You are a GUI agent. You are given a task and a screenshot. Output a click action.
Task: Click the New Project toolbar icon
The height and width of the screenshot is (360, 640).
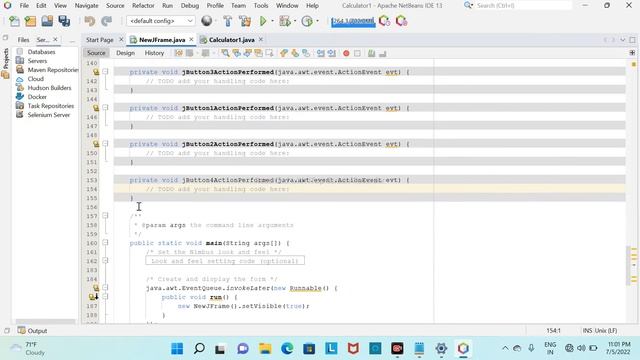[30, 21]
